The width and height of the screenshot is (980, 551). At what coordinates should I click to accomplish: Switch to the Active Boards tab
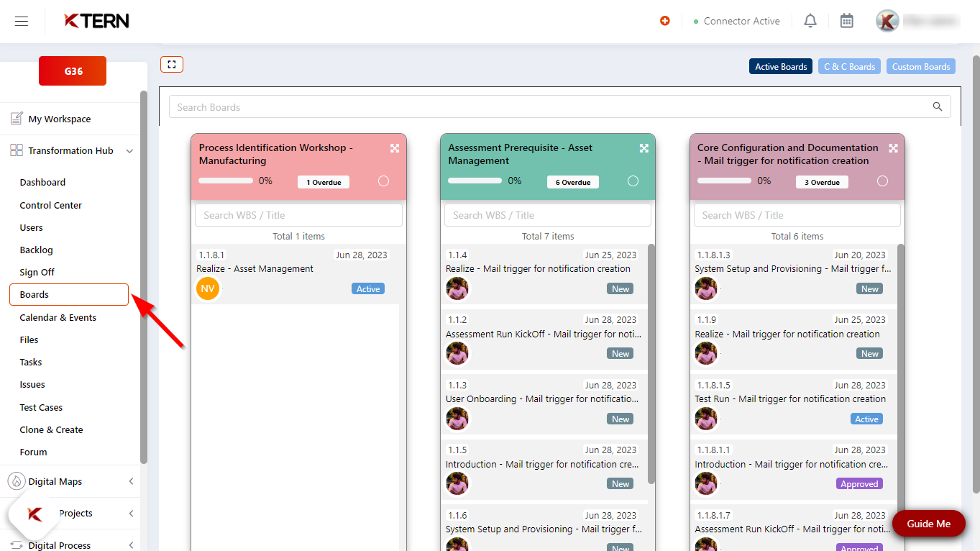coord(781,66)
